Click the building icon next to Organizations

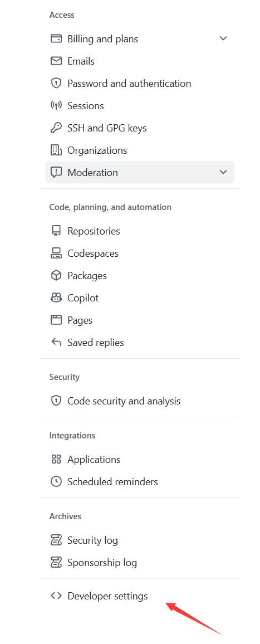(56, 150)
